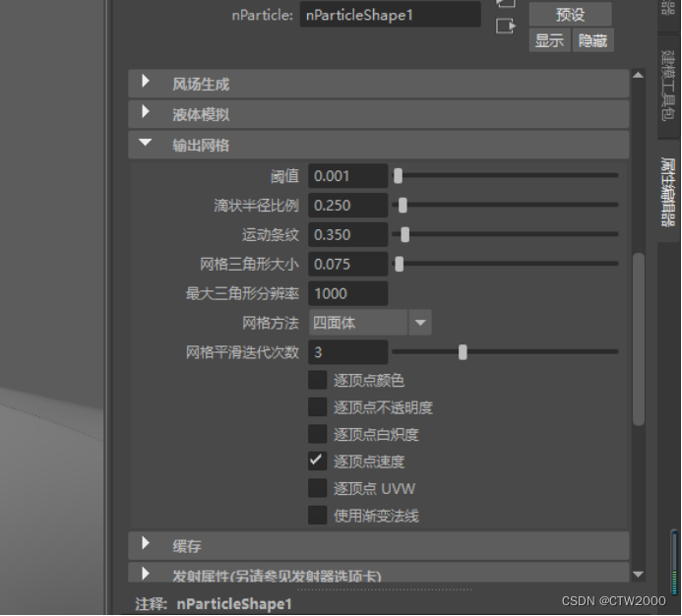Screen dimensions: 682x616
Task: Click the 网格平滑迭代次数 slider handle
Action: [x=463, y=352]
